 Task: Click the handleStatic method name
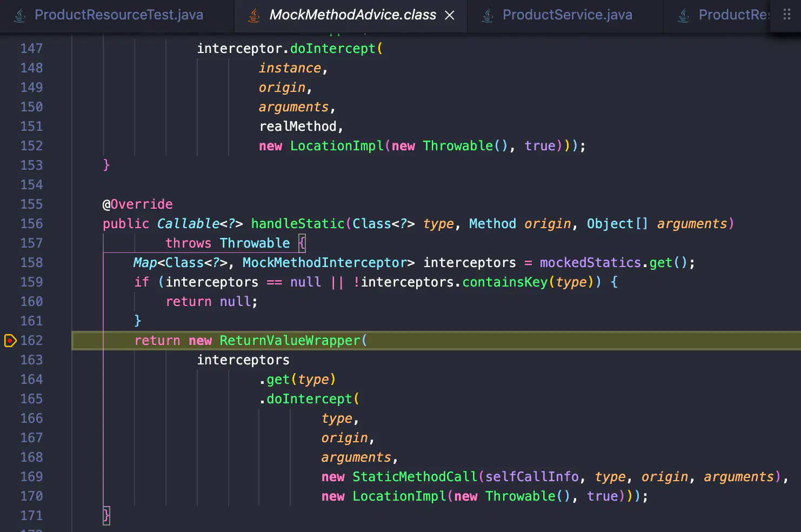tap(298, 224)
